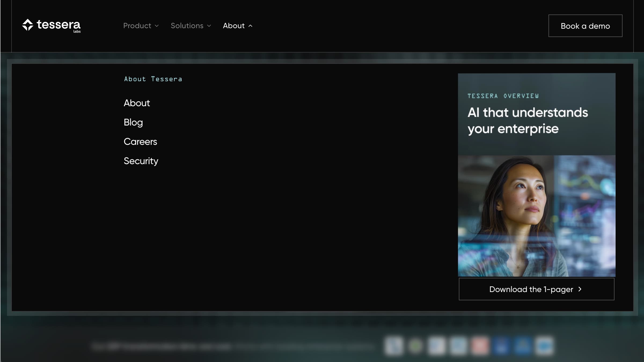Go to the Blog page
644x362 pixels.
point(133,122)
